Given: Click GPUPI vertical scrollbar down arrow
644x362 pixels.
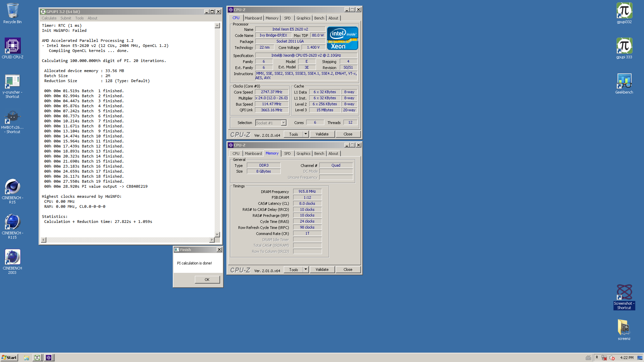Looking at the screenshot, I should 217,235.
